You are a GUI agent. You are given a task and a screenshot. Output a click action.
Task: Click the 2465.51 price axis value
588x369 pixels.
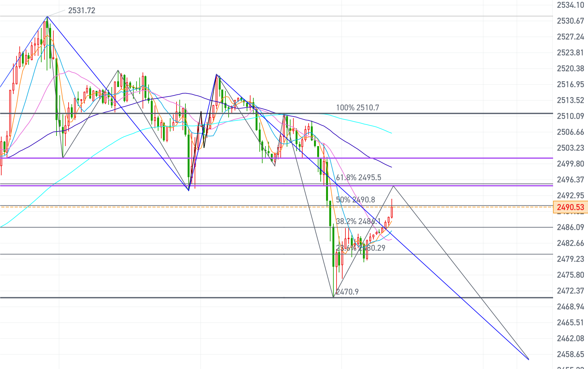[x=571, y=323]
